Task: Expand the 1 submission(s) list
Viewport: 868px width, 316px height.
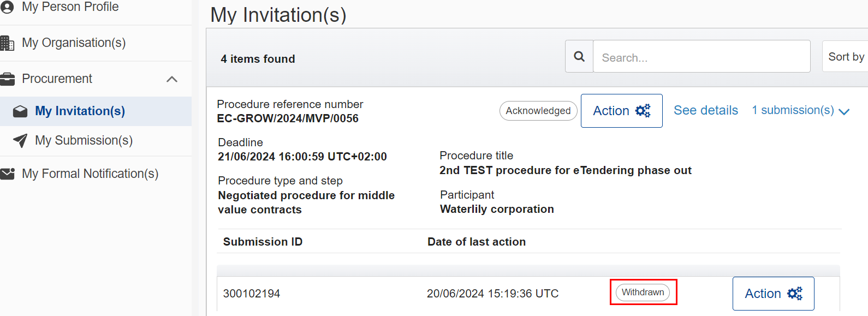Action: (x=800, y=111)
